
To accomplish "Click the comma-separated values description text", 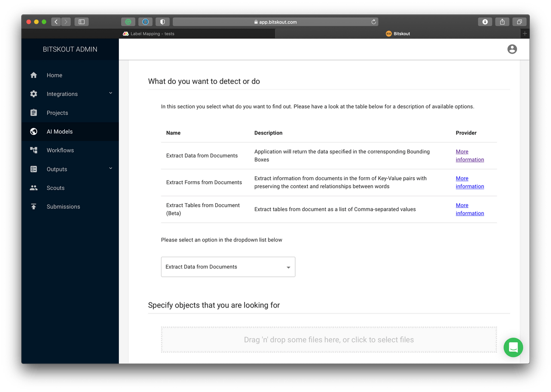I will pyautogui.click(x=335, y=209).
